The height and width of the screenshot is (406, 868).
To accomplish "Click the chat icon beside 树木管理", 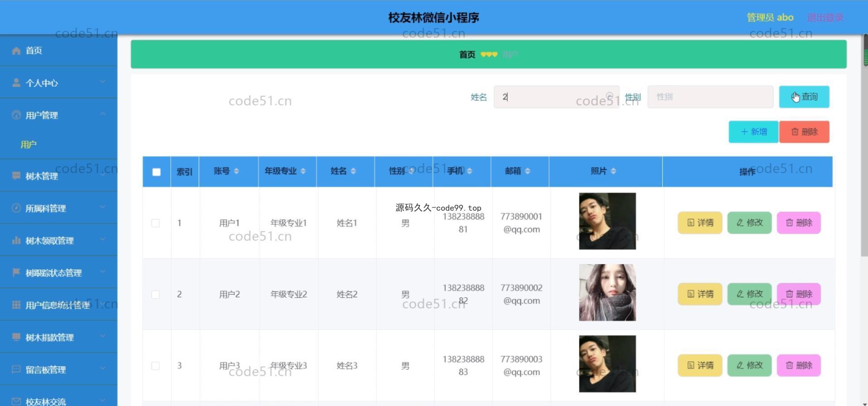I will click(x=16, y=176).
